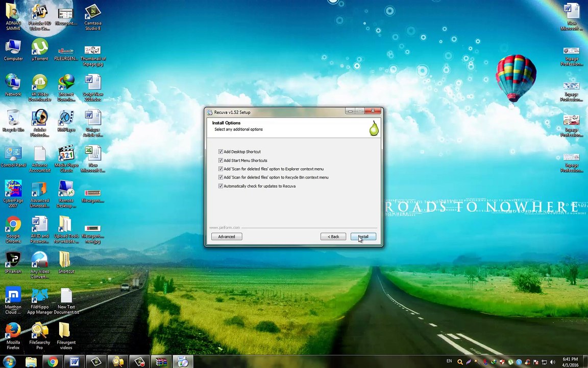The height and width of the screenshot is (368, 588).
Task: Select the fileurgent new.jpg file icon
Action: point(92,233)
